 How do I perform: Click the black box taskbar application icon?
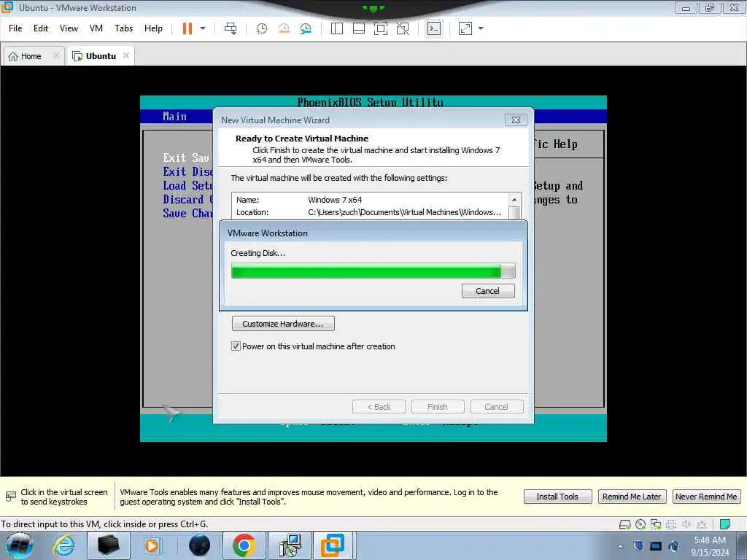(108, 545)
